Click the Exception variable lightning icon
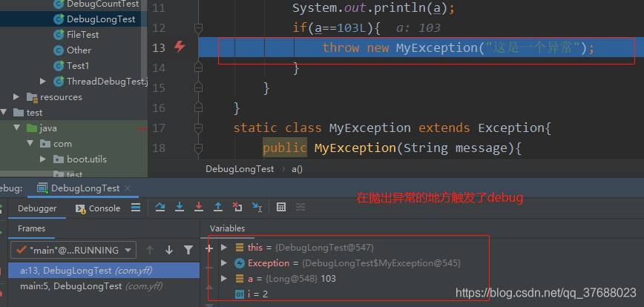The height and width of the screenshot is (307, 644). tap(240, 263)
